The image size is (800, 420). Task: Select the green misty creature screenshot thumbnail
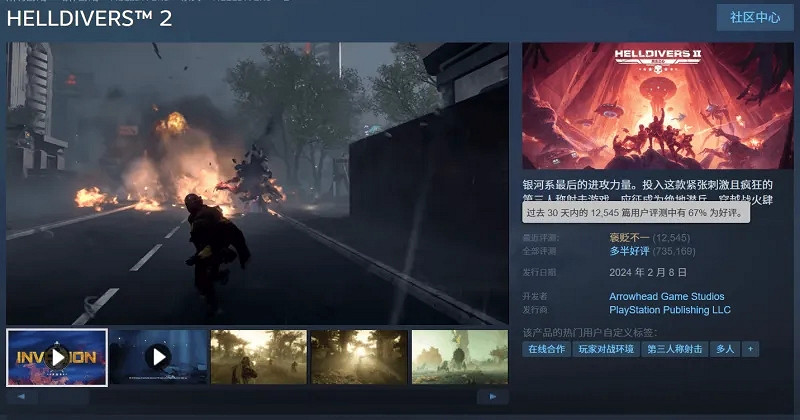pos(460,357)
